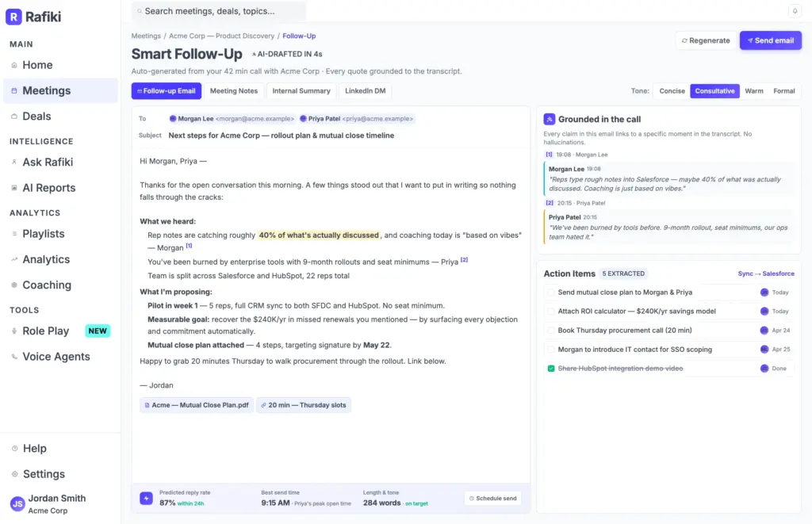Click the Regenerate button

pyautogui.click(x=705, y=40)
